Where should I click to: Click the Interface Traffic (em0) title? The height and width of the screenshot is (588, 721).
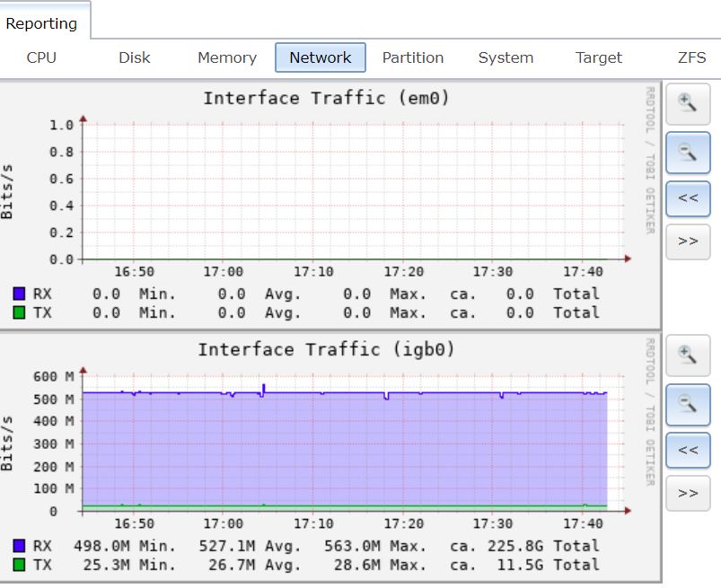tap(326, 98)
